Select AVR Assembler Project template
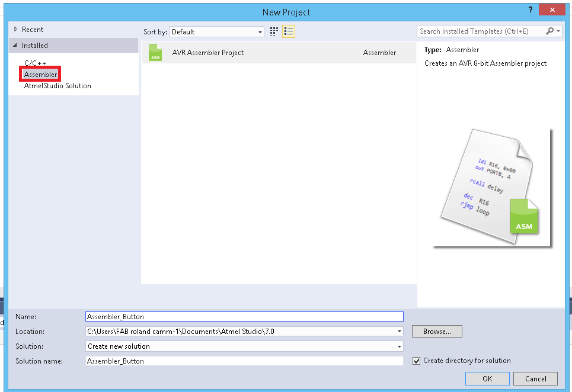 [x=279, y=53]
